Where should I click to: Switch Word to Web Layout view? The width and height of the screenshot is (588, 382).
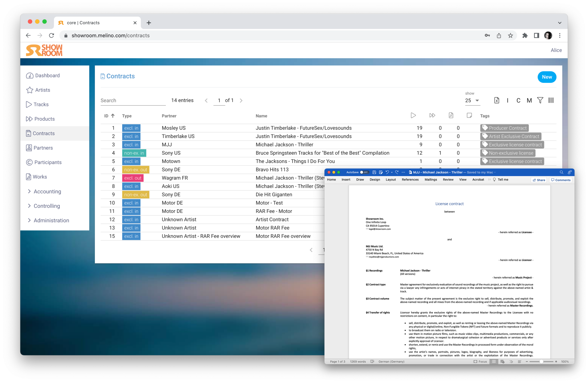(x=502, y=362)
